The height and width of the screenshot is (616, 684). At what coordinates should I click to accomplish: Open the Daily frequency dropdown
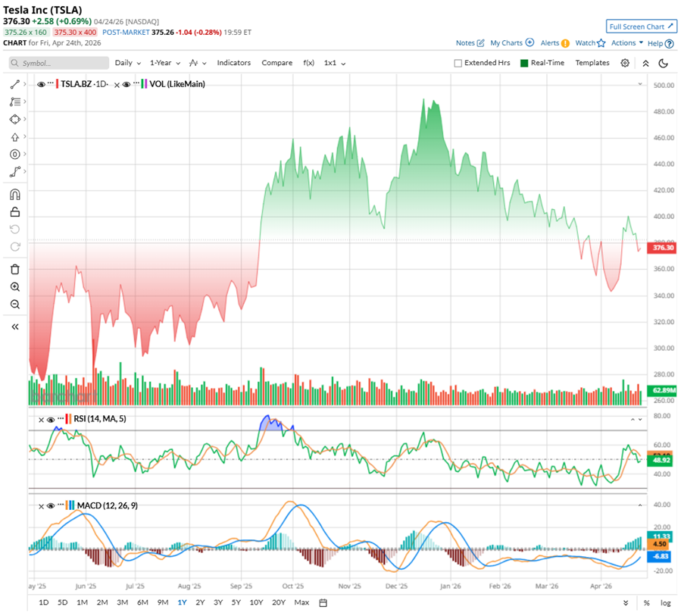point(128,63)
